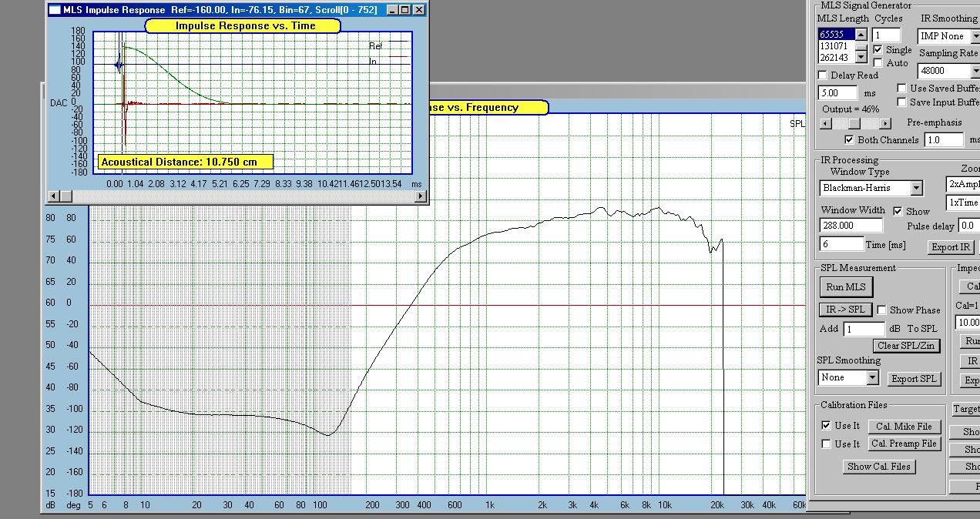Image resolution: width=980 pixels, height=519 pixels.
Task: Open the Window Type Blackman-Harris dropdown
Action: (916, 188)
